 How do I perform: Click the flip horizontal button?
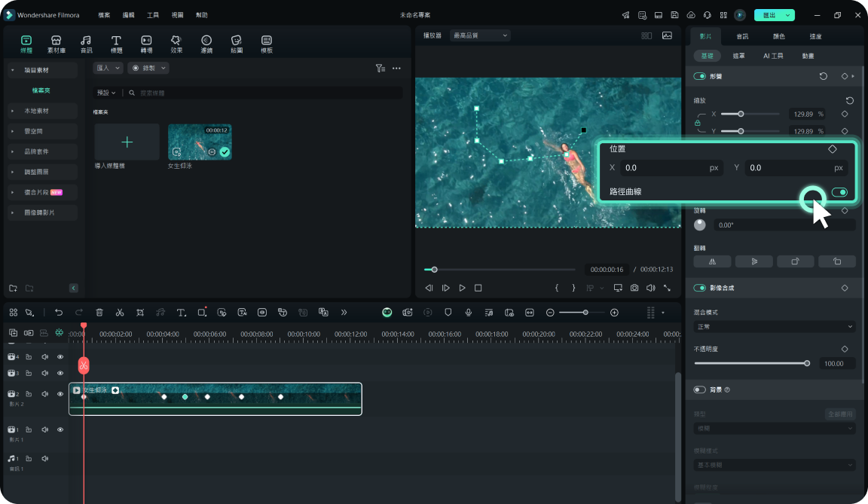[713, 261]
